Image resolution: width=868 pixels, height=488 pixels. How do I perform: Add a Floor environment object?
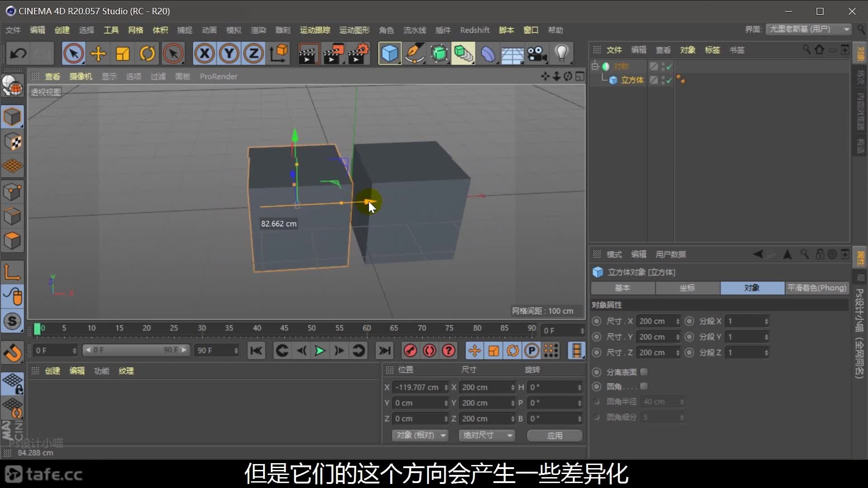[513, 53]
